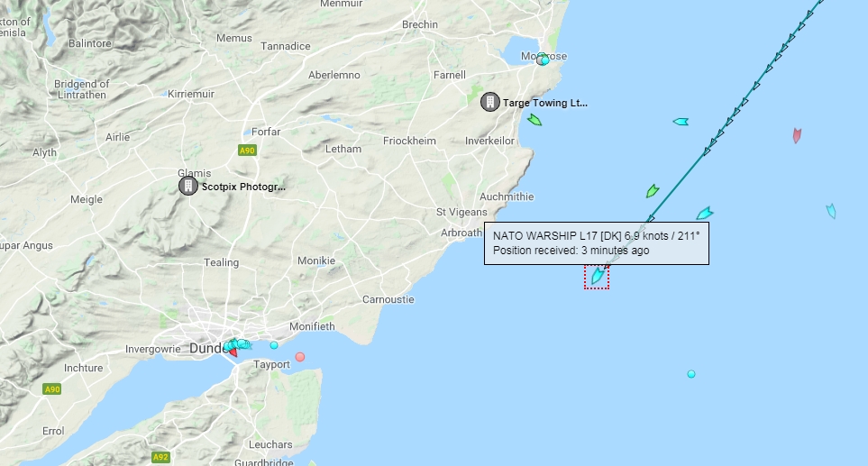Click the A92 road shield near Leuchars

pos(160,457)
